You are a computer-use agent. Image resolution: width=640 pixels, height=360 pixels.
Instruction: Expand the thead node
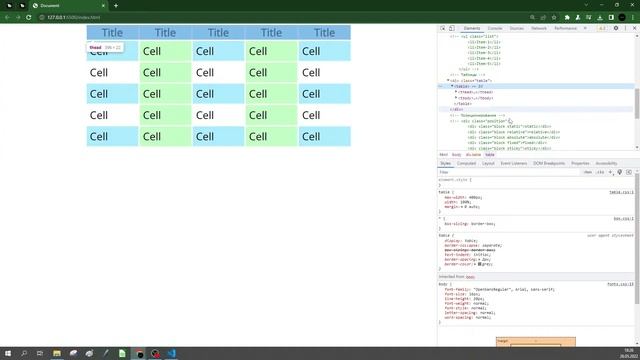pyautogui.click(x=456, y=92)
